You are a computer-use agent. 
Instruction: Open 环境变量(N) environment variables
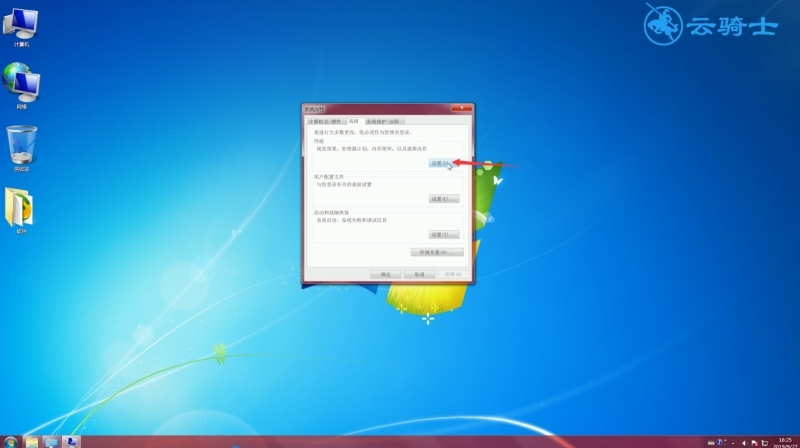[437, 252]
